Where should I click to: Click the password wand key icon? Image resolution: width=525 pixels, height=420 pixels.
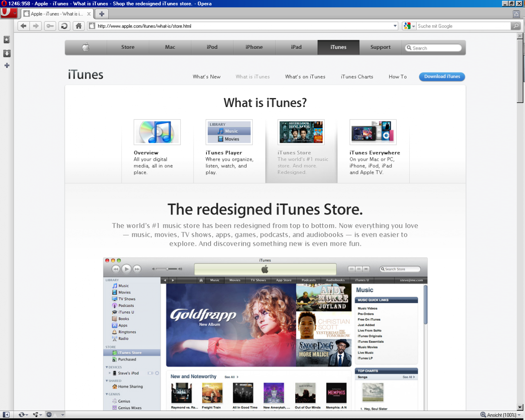50,26
